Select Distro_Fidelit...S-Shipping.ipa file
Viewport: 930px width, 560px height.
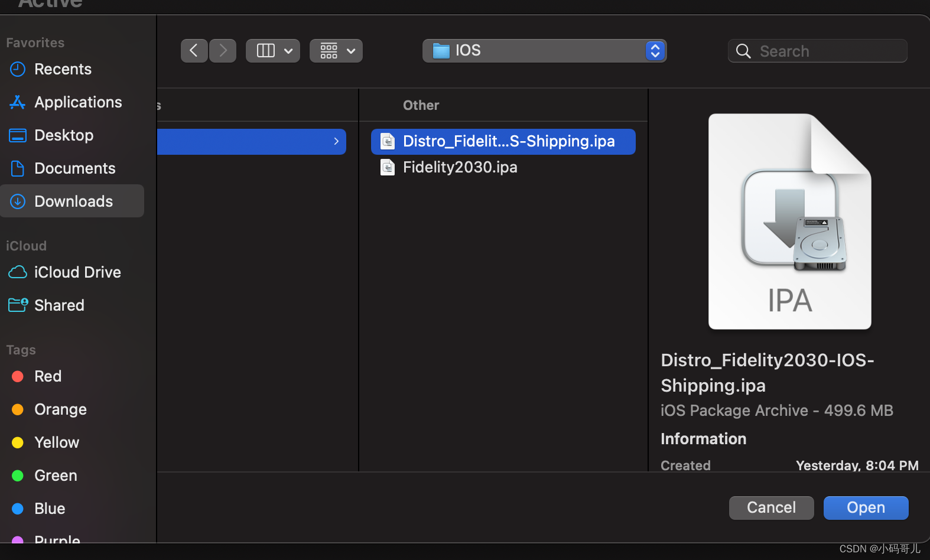(x=503, y=142)
